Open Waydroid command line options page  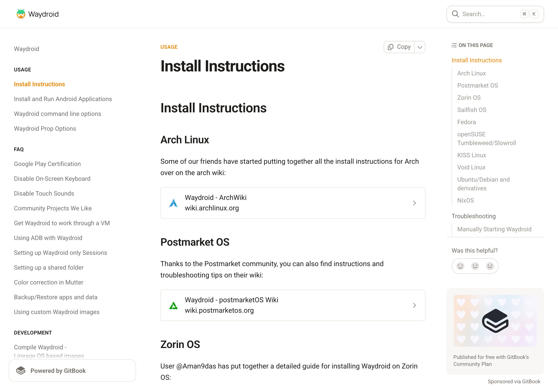[58, 114]
